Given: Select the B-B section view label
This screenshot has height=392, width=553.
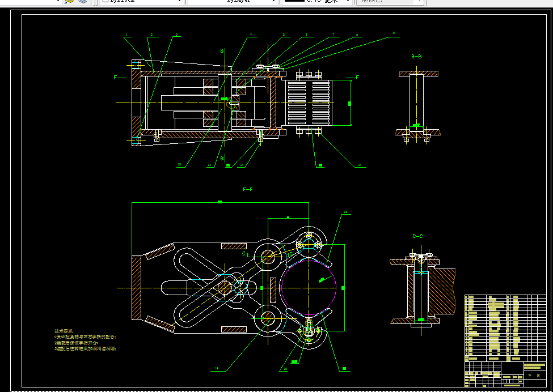Looking at the screenshot, I should point(416,56).
